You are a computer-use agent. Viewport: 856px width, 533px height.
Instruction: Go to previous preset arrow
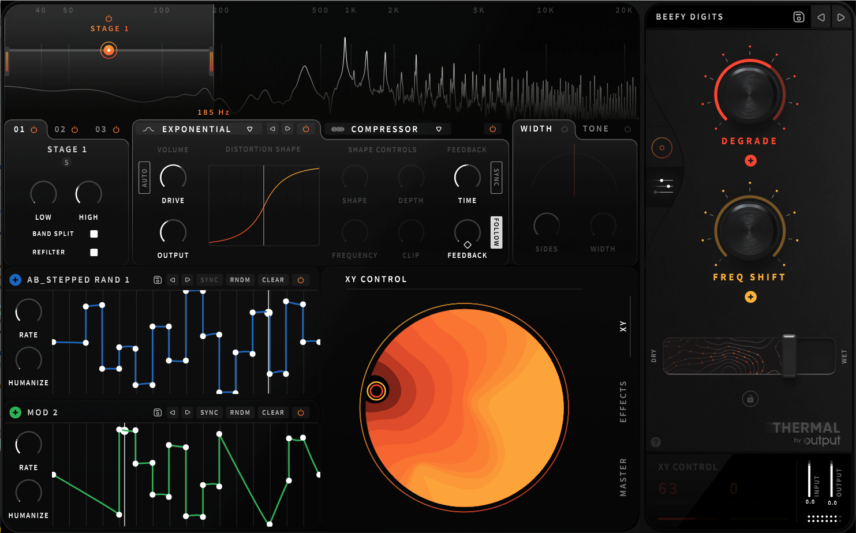pos(821,17)
